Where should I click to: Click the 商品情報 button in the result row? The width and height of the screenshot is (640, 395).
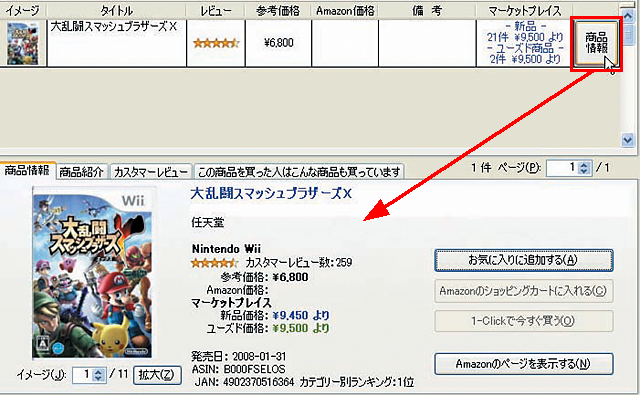[596, 43]
